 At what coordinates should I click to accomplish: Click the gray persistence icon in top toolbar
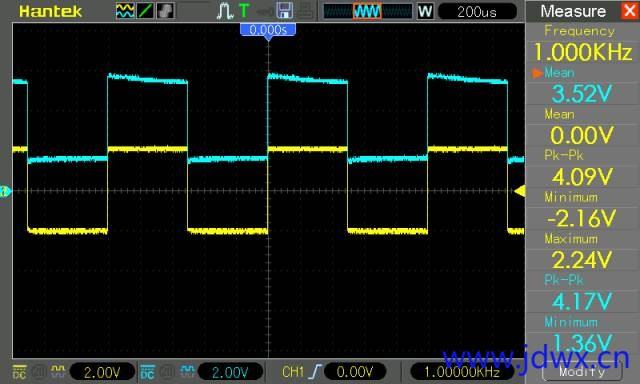point(165,11)
